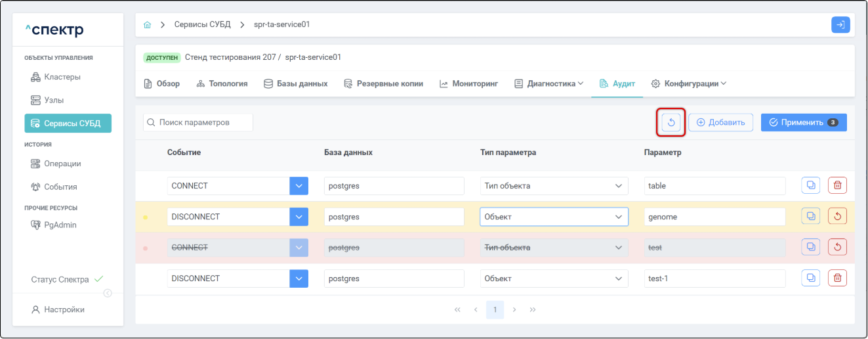Image resolution: width=868 pixels, height=339 pixels.
Task: Duplicate the test-1 parameter row
Action: [x=811, y=279]
